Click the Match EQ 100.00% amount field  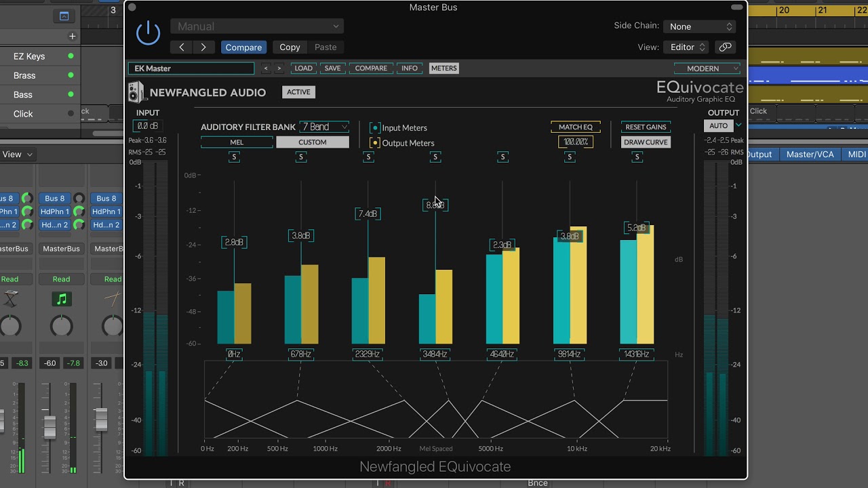click(575, 142)
